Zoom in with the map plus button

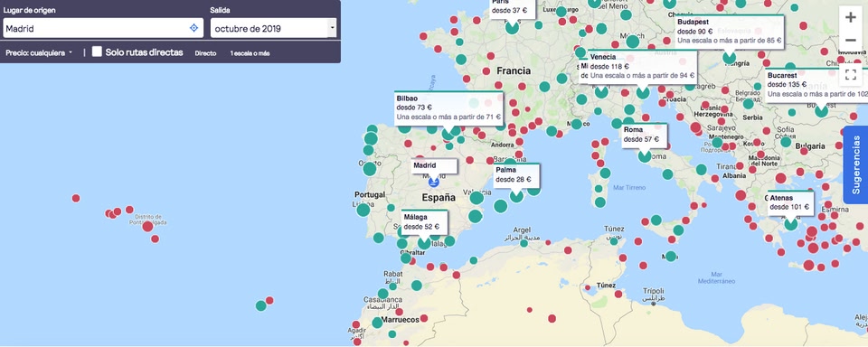pos(850,17)
